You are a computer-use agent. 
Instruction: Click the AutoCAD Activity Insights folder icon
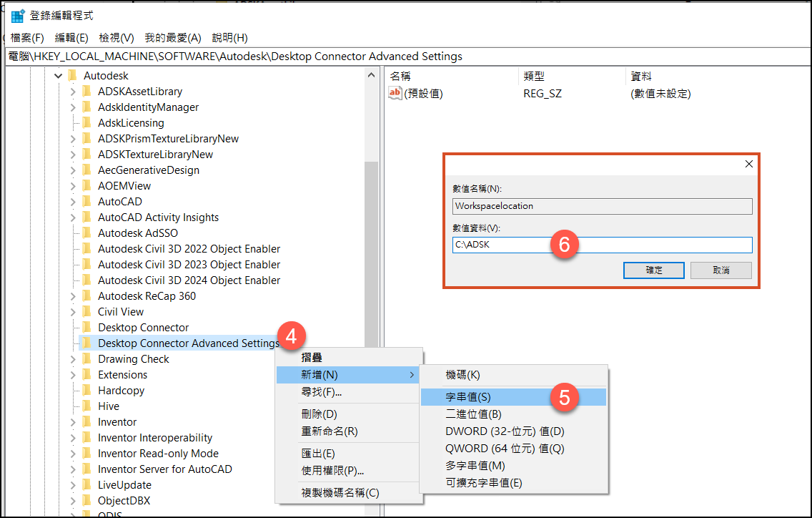(x=86, y=218)
